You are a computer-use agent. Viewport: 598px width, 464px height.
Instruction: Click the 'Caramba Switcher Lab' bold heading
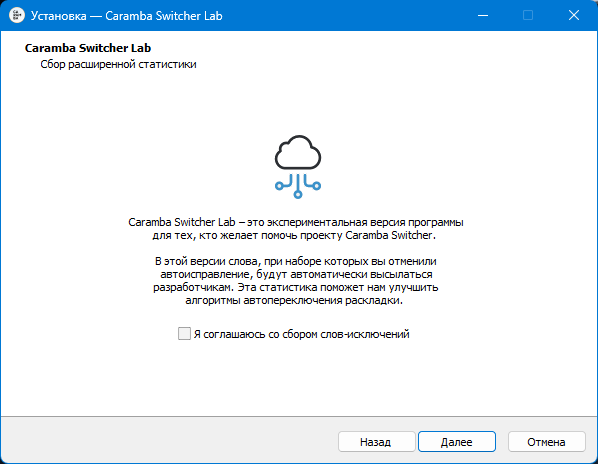[x=88, y=48]
